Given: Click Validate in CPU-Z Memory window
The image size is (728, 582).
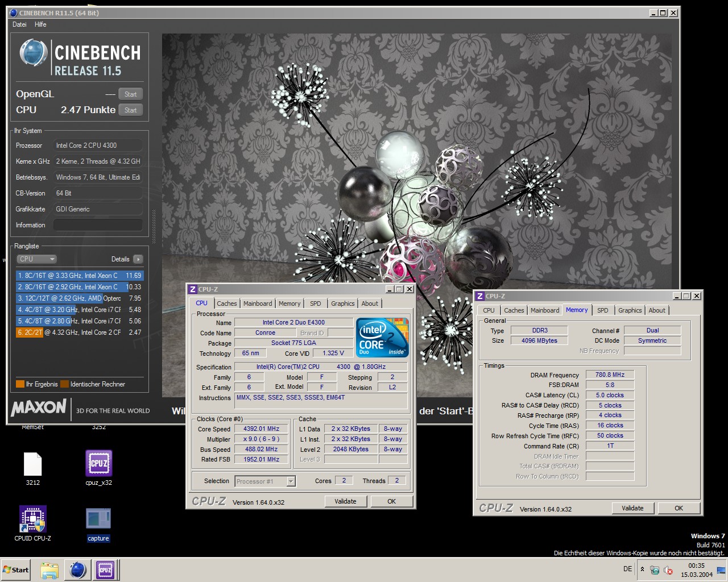Looking at the screenshot, I should coord(632,508).
